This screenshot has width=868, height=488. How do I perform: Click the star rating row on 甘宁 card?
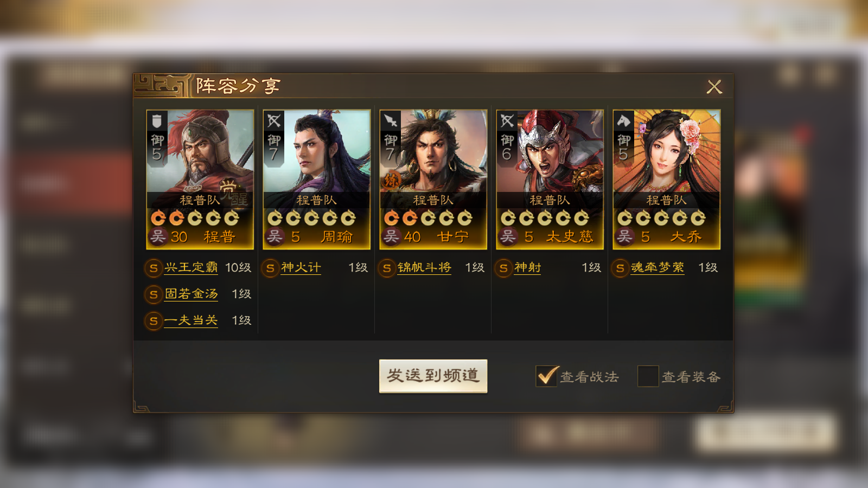point(428,218)
